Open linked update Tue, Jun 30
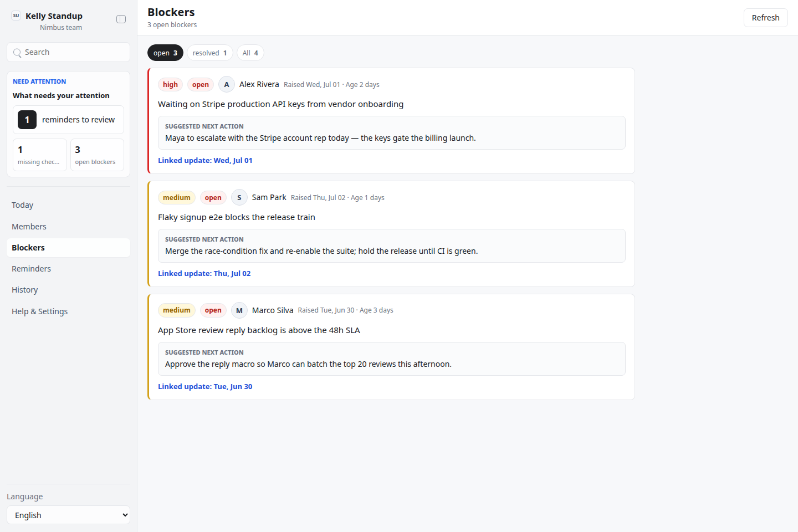The height and width of the screenshot is (532, 798). (205, 386)
